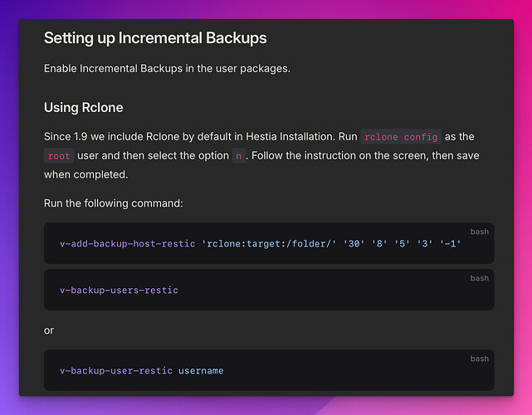
Task: Click the bash label on the first code block
Action: pyautogui.click(x=480, y=232)
